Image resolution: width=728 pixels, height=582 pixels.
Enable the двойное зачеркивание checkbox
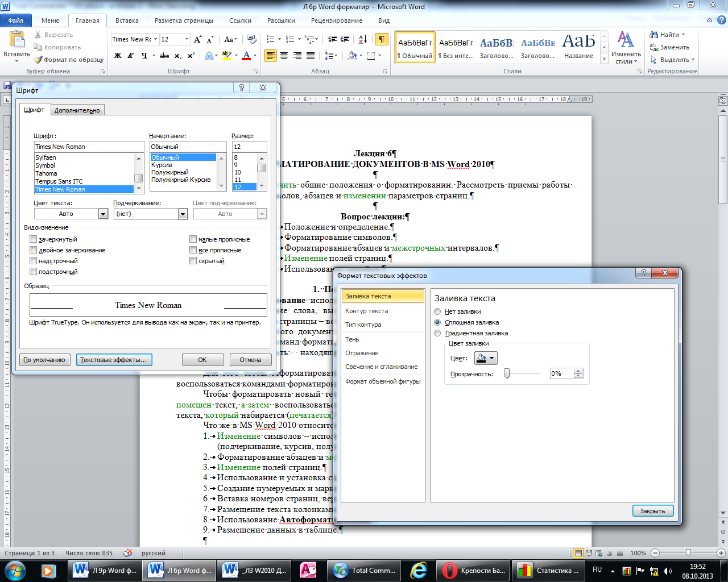tap(34, 250)
